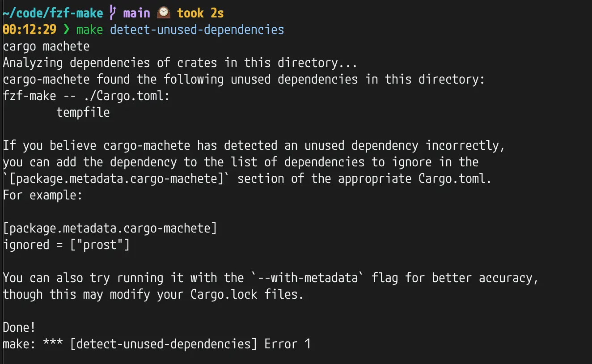Screen dimensions: 592x364
Task: Click the ~/code/fzf-make directory path
Action: [x=53, y=13]
